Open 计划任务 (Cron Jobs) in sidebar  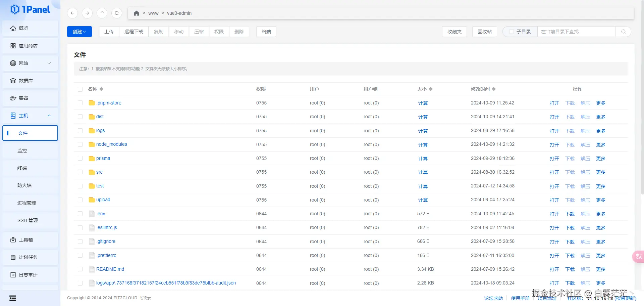click(30, 257)
